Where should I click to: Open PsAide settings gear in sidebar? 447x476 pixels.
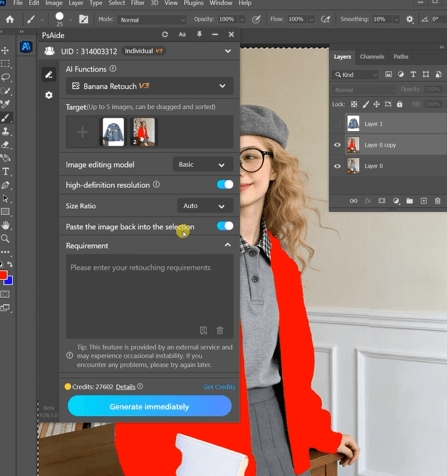[x=49, y=95]
